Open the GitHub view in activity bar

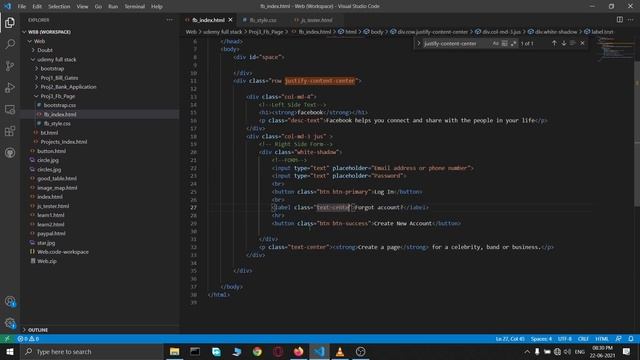point(10,153)
